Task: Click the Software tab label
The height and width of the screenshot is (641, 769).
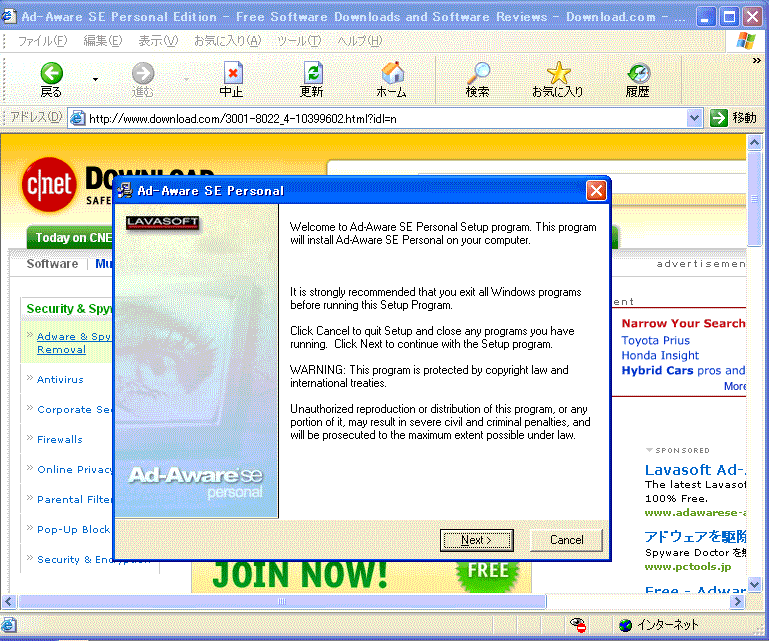Action: click(52, 264)
